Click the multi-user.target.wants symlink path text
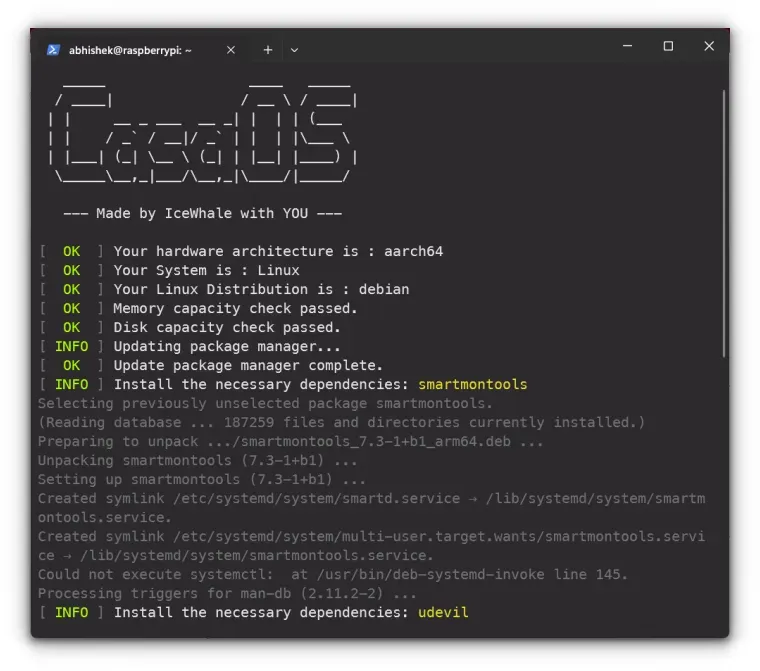760x671 pixels. (x=439, y=537)
